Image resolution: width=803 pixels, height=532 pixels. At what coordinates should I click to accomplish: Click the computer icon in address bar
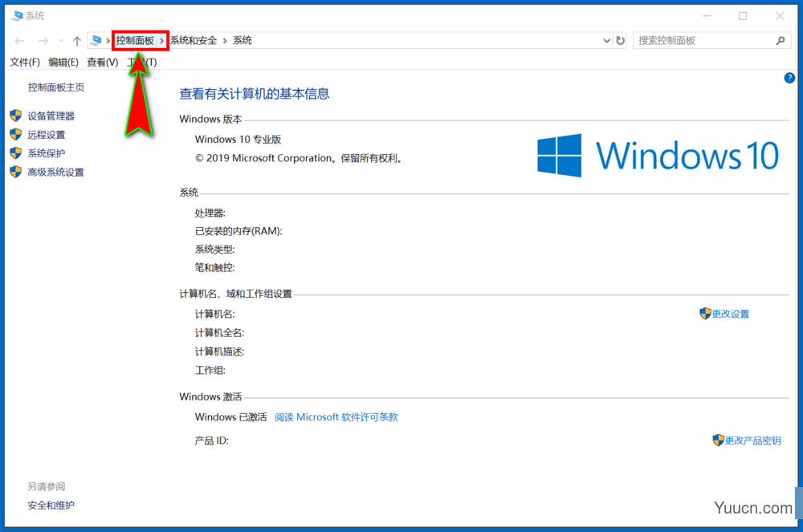click(x=96, y=40)
